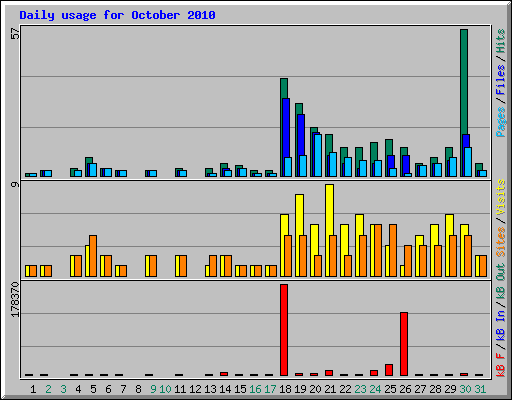Click day 6 on the x-axis
512x400 pixels.
(108, 389)
